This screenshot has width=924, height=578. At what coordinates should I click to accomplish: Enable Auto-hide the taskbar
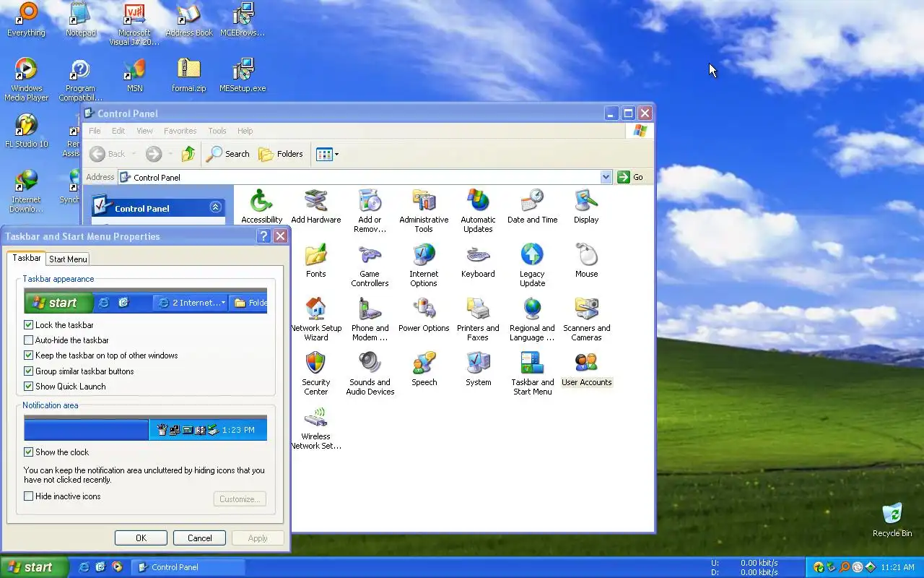pyautogui.click(x=29, y=340)
